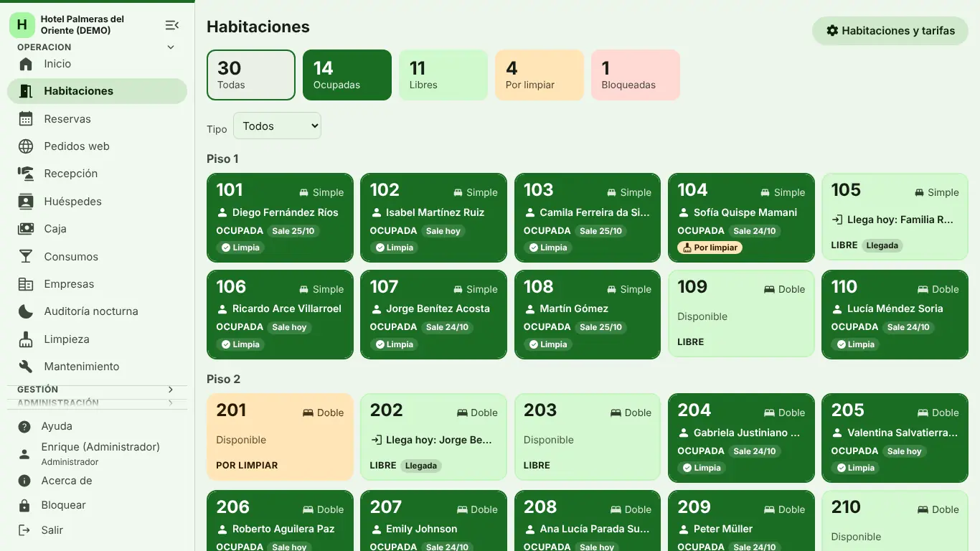Open room 101 card, Diego Fernández Ríos
The height and width of the screenshot is (551, 980).
280,217
